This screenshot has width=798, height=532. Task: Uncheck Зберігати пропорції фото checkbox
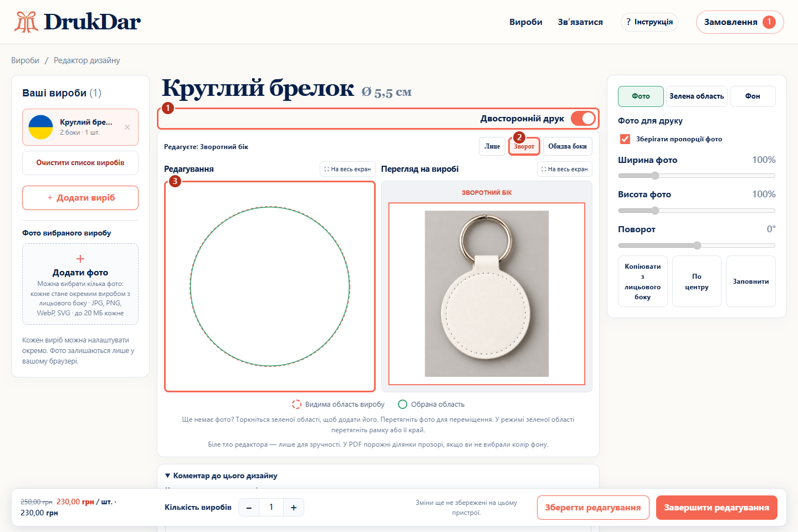click(x=625, y=139)
